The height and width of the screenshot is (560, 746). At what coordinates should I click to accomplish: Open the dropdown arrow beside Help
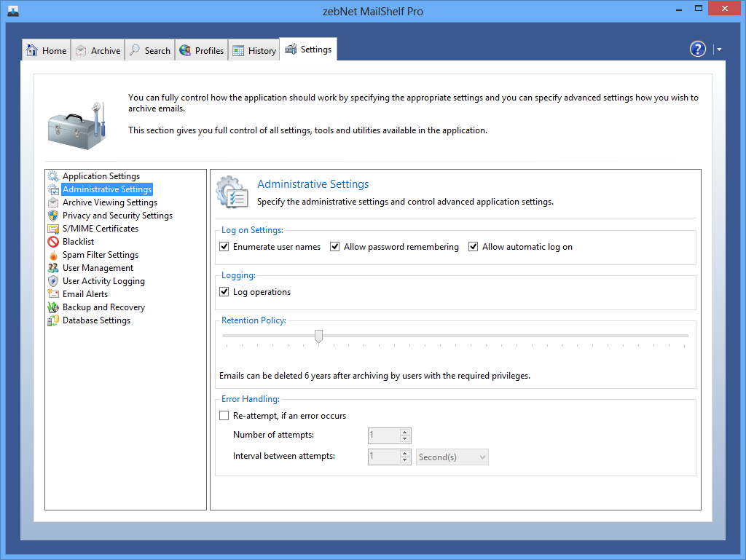coord(719,49)
